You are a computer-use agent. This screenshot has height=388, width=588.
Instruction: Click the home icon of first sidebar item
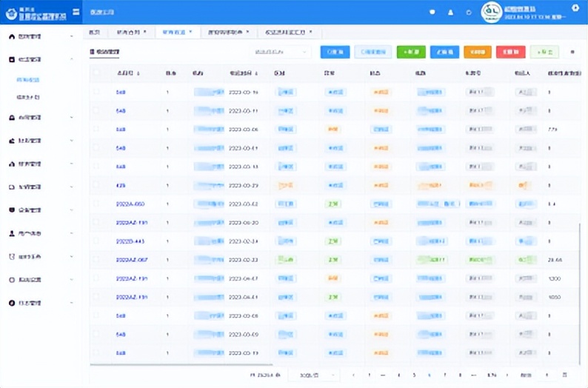point(11,36)
